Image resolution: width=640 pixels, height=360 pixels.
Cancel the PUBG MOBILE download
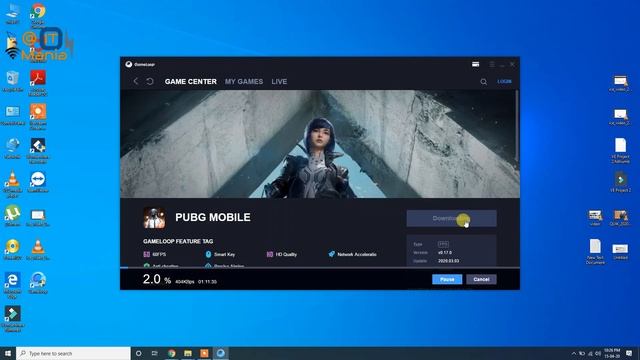pyautogui.click(x=481, y=279)
